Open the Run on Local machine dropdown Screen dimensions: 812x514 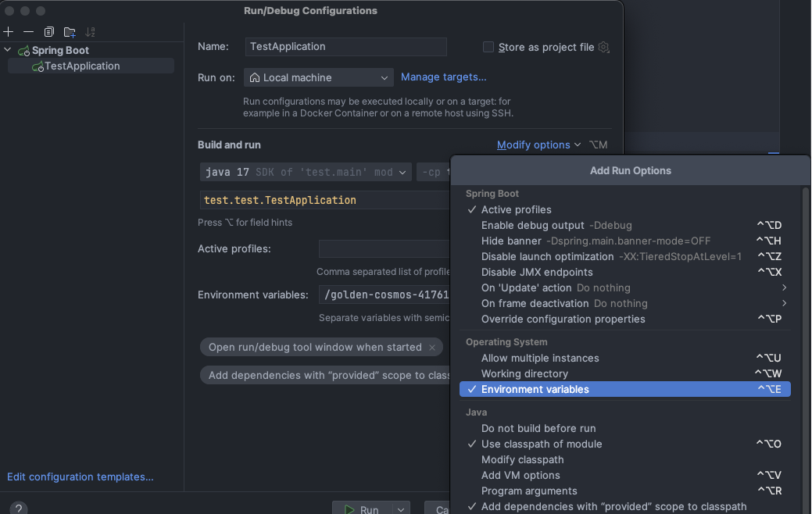(x=319, y=77)
